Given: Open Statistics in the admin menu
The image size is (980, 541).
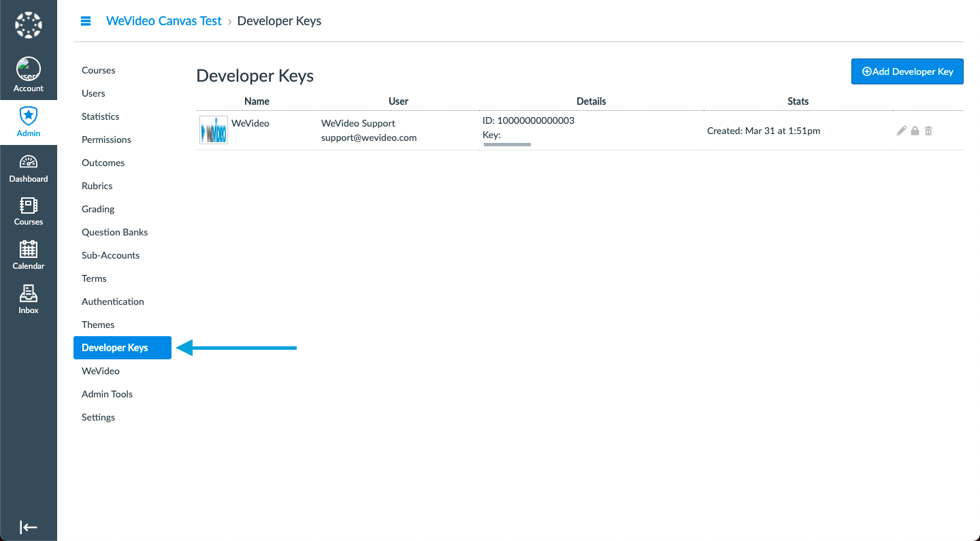Looking at the screenshot, I should [x=101, y=116].
